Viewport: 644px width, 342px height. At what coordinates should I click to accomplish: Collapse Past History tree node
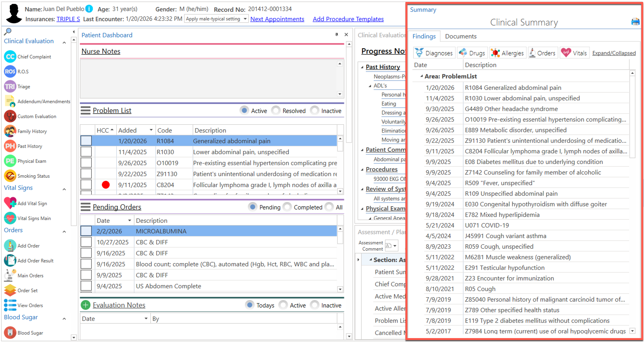362,67
